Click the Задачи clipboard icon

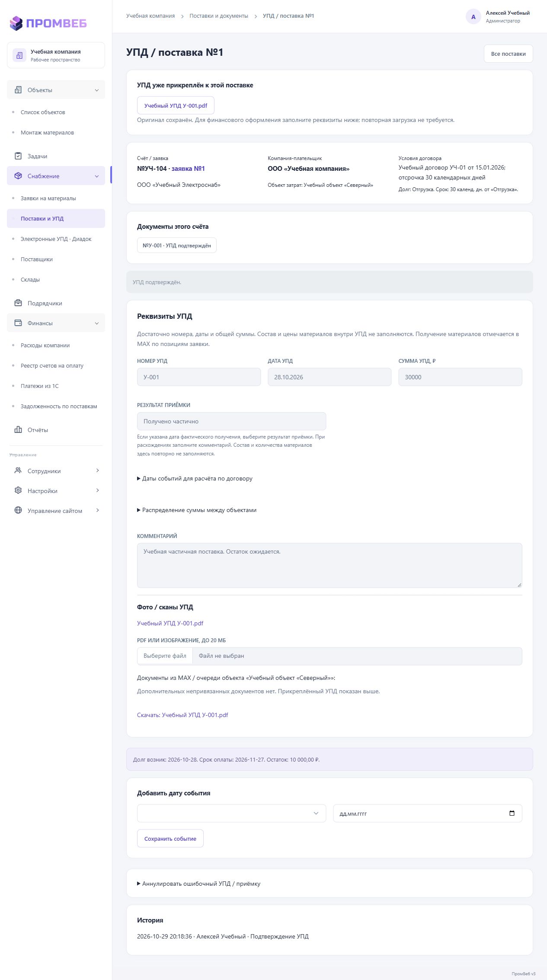pyautogui.click(x=18, y=156)
